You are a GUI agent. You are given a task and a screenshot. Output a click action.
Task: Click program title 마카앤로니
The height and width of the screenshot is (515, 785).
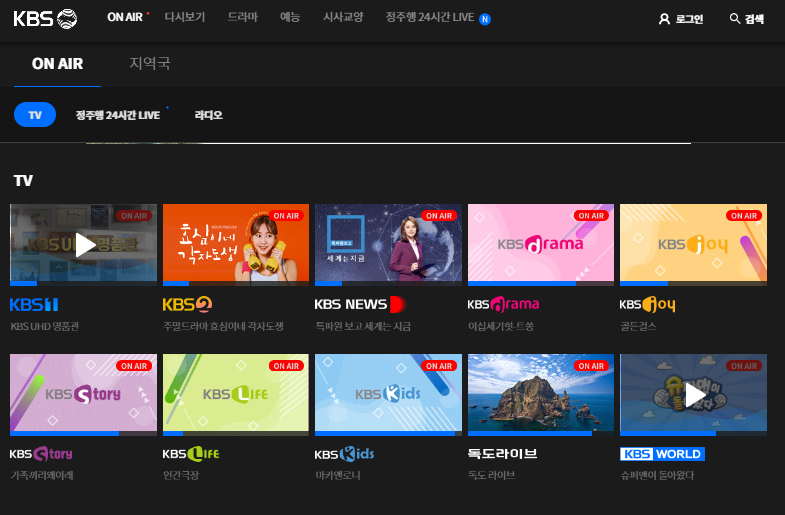(x=337, y=475)
